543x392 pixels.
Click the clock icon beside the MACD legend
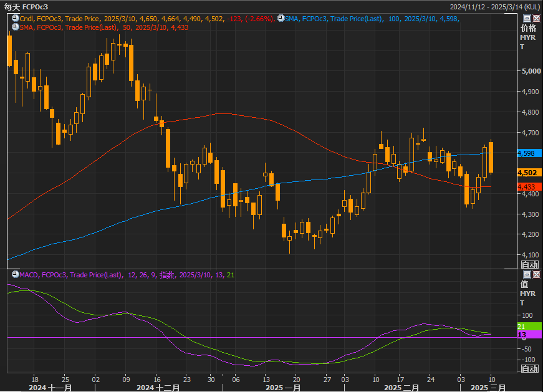[15, 275]
